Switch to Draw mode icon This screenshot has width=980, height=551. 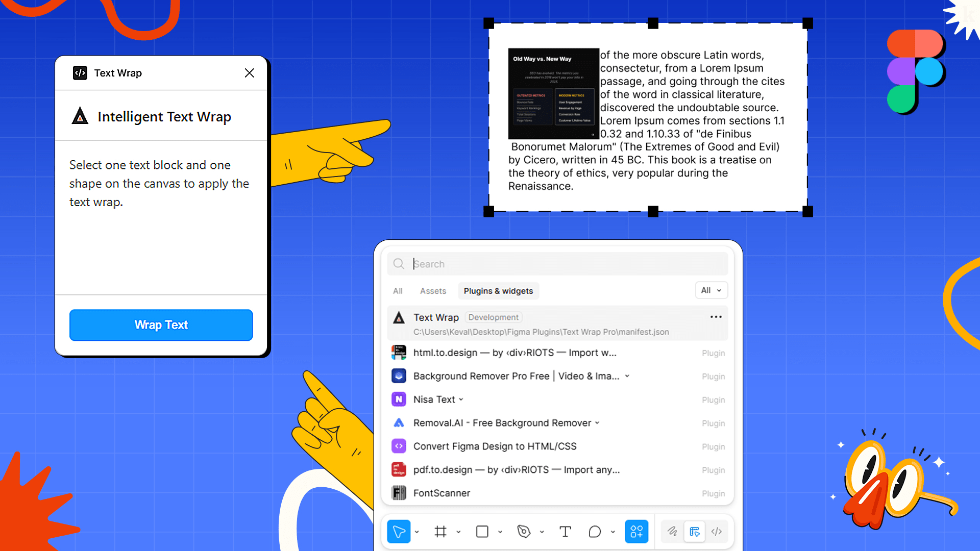672,532
